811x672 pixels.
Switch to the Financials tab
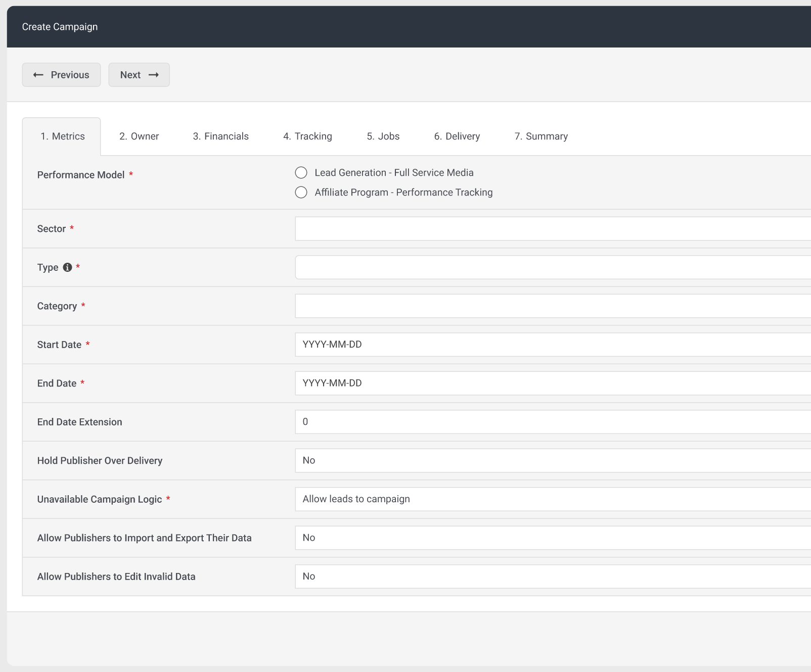coord(221,136)
